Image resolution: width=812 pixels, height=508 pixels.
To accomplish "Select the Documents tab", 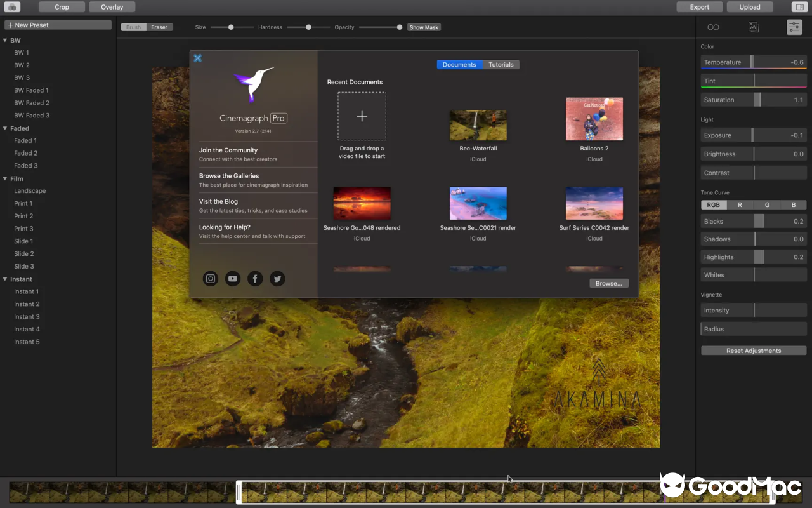I will [459, 65].
